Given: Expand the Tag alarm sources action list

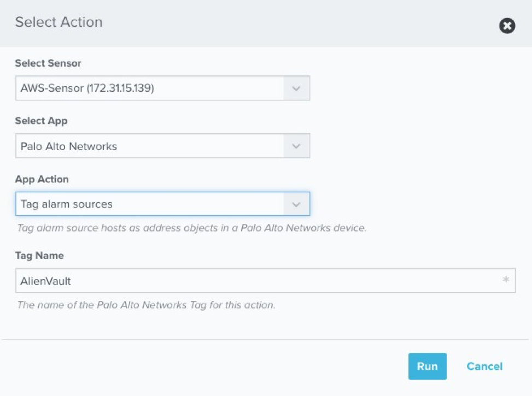Looking at the screenshot, I should tap(296, 203).
